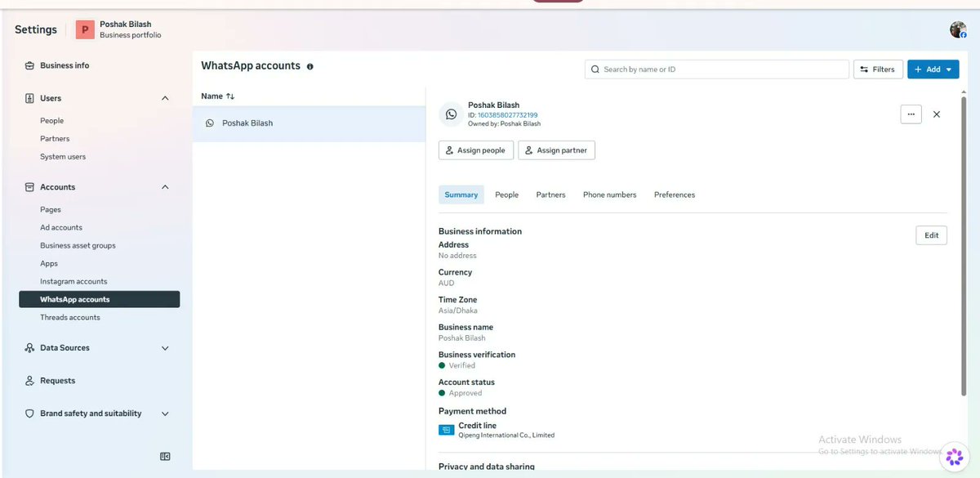The height and width of the screenshot is (478, 980).
Task: Go to Ad accounts
Action: pos(61,228)
